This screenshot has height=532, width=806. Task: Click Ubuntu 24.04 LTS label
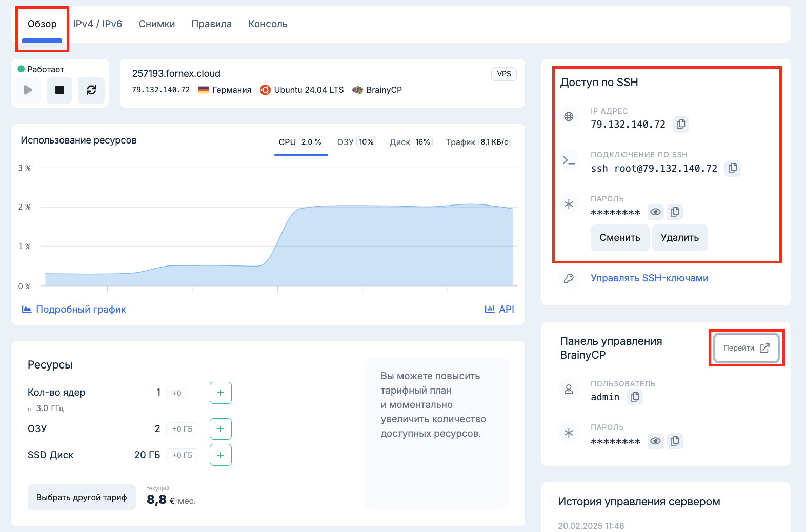coord(309,90)
